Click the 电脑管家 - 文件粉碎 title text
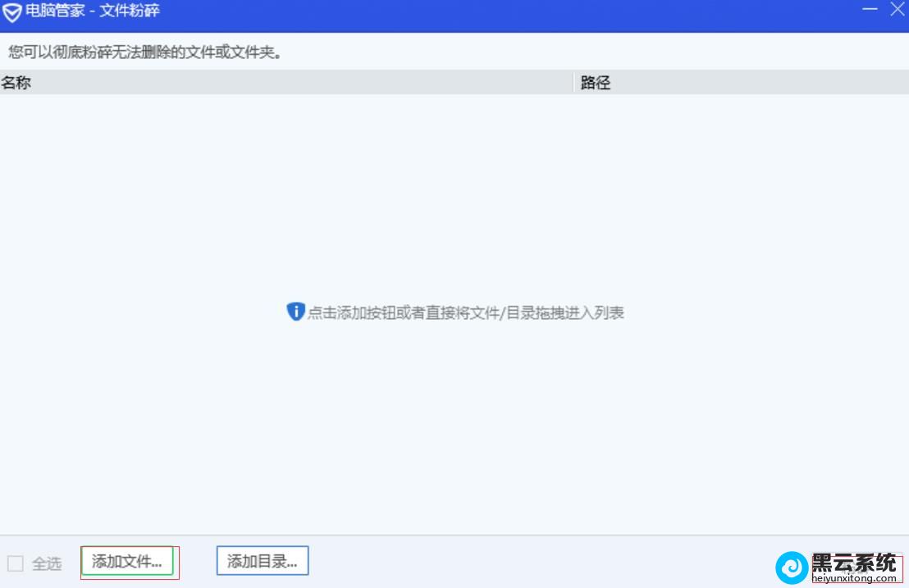 coord(93,12)
